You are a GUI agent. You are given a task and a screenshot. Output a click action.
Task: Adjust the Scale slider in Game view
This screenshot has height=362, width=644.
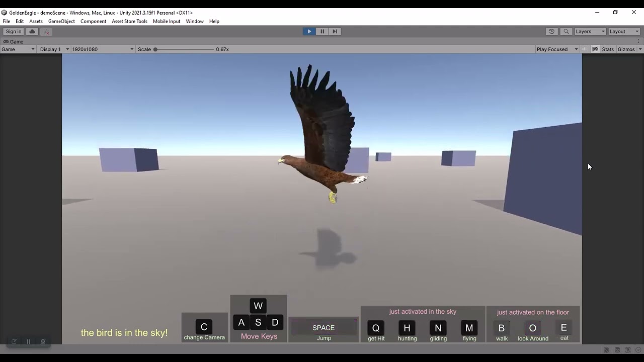(x=184, y=49)
